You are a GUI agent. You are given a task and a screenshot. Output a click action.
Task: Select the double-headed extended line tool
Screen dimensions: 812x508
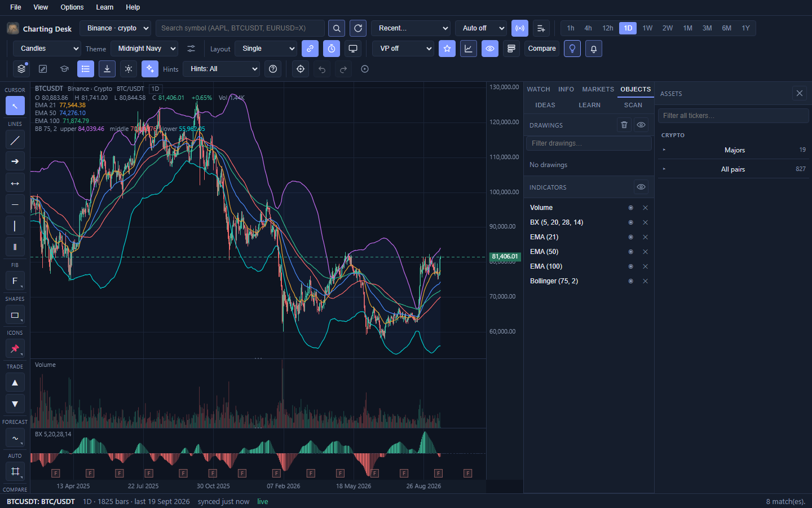[x=15, y=183]
